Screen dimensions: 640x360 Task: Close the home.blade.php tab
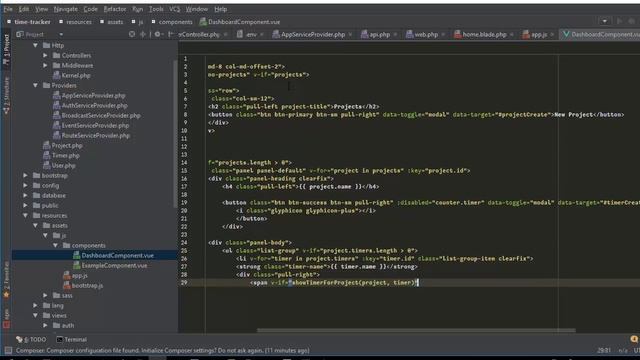point(512,35)
